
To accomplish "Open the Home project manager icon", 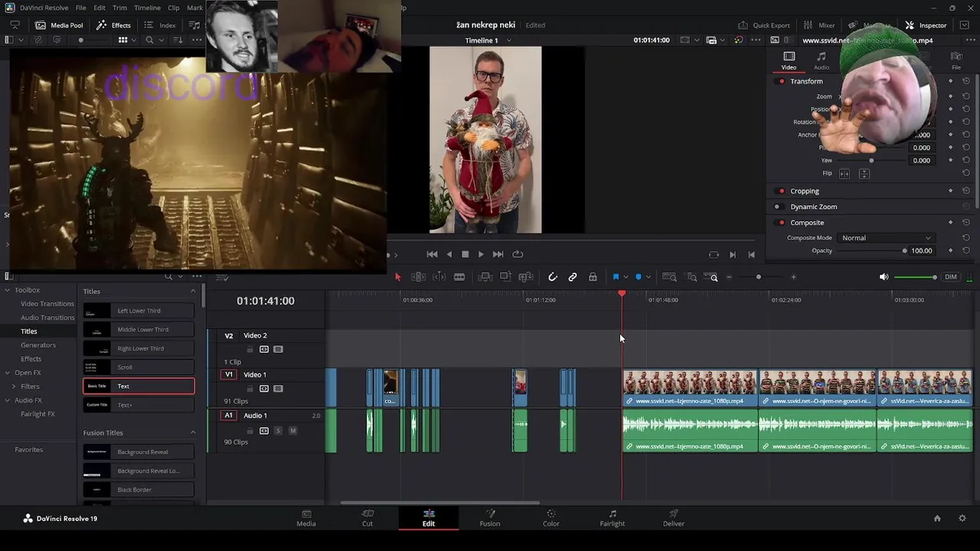I will click(937, 518).
